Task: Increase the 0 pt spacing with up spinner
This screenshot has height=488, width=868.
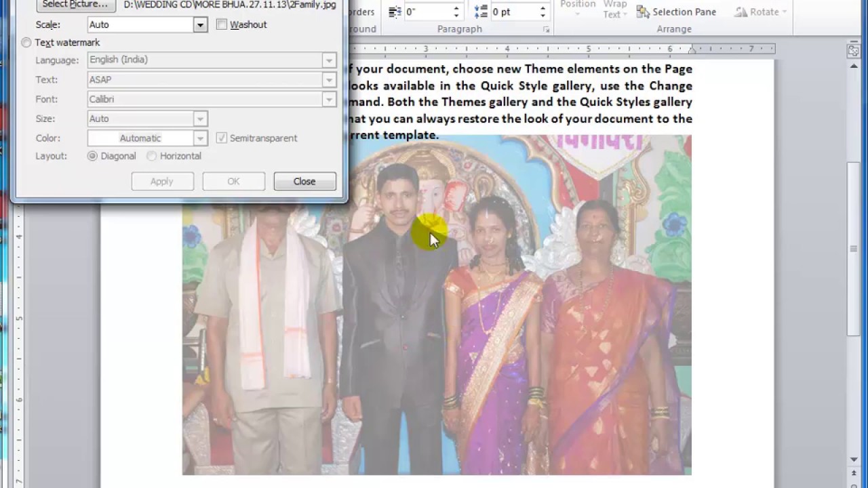Action: (x=542, y=8)
